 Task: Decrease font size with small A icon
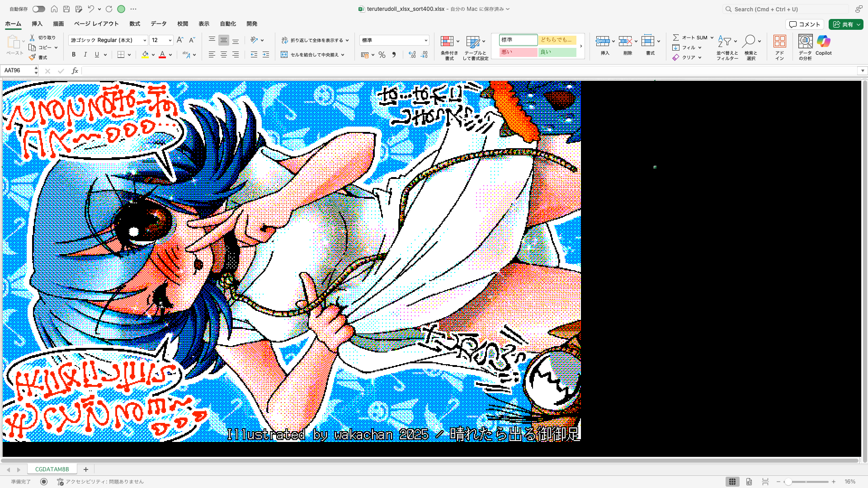click(192, 40)
